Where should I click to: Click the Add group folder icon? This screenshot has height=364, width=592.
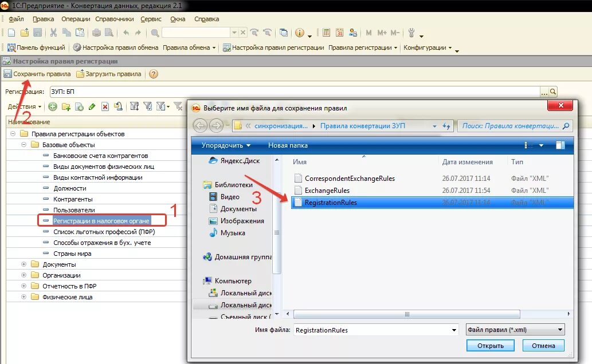click(66, 107)
